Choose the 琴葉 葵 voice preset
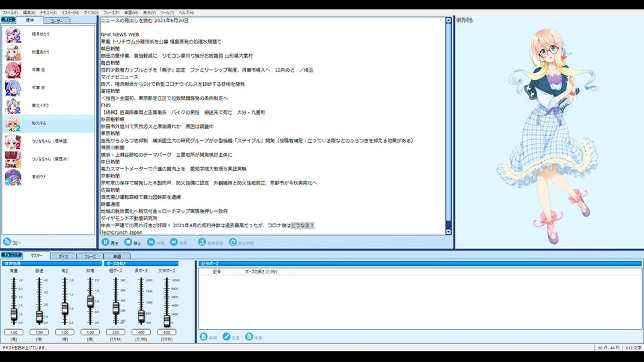 48,88
